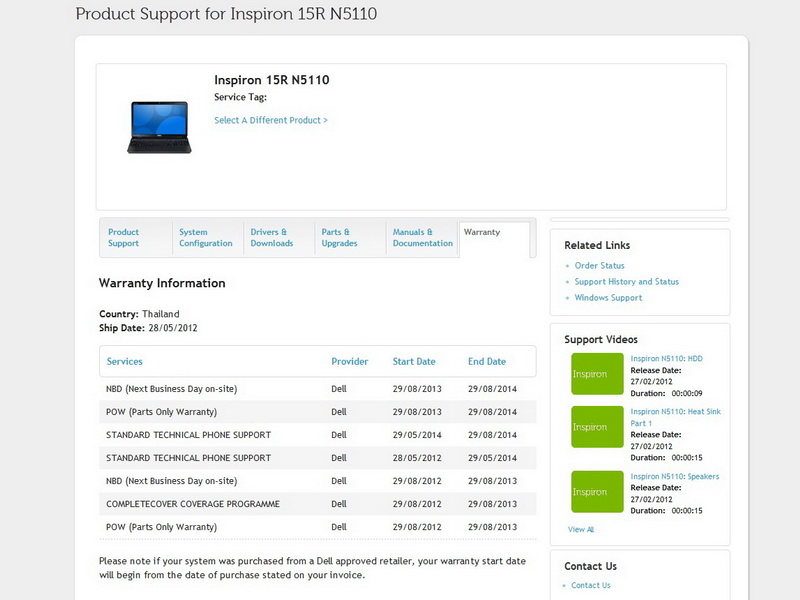The width and height of the screenshot is (800, 600).
Task: Select the Warranty tab
Action: [482, 232]
